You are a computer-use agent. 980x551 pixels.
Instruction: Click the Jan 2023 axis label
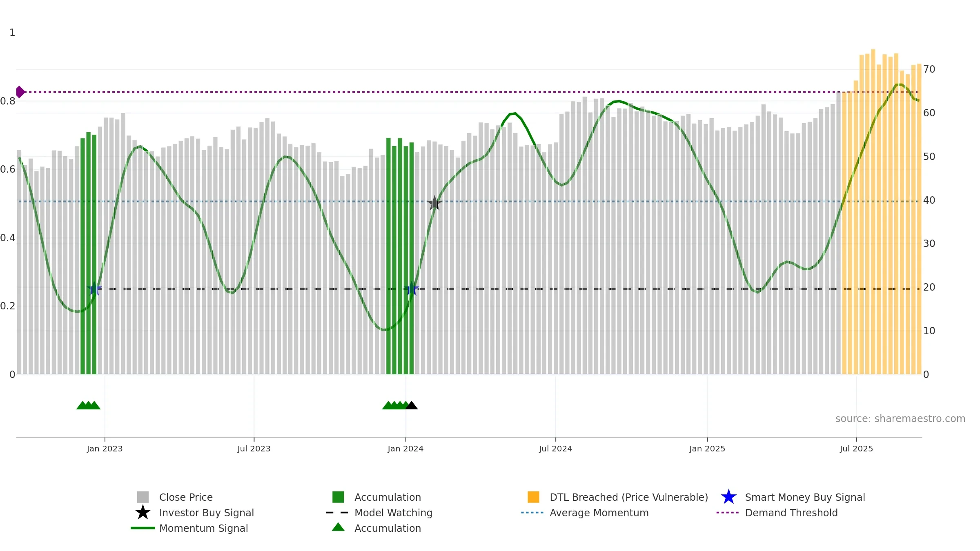tap(105, 449)
